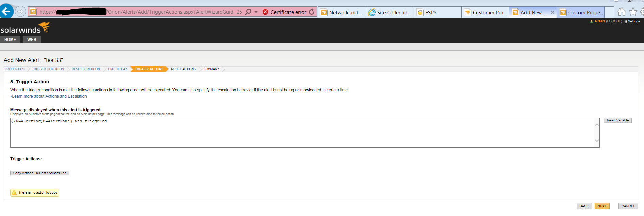This screenshot has width=644, height=216.
Task: Switch to the Site Collectio... browser tab
Action: coord(390,12)
